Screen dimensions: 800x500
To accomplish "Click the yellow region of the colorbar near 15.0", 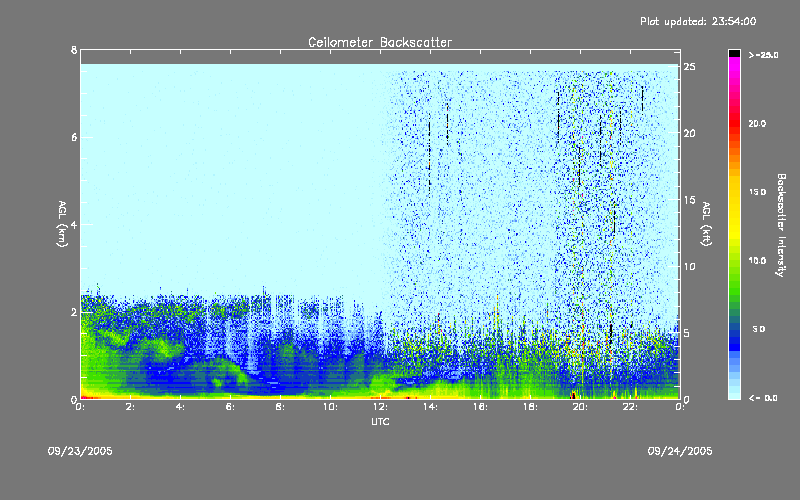I will (734, 192).
